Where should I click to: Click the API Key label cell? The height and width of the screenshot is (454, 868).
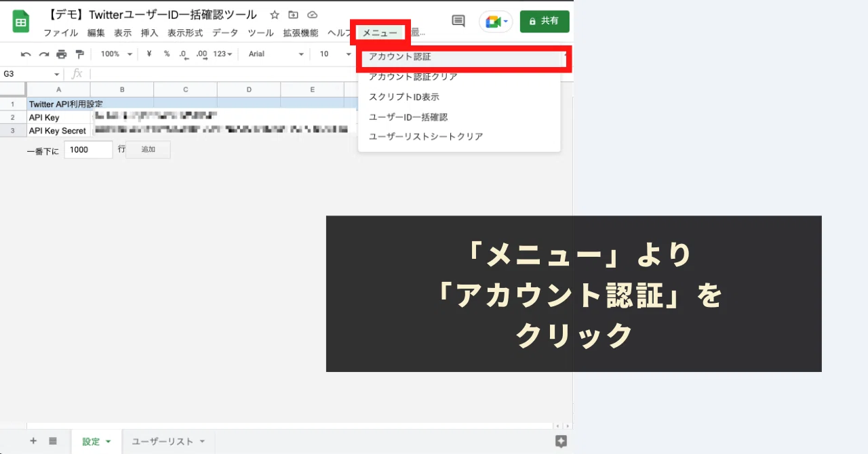(58, 117)
